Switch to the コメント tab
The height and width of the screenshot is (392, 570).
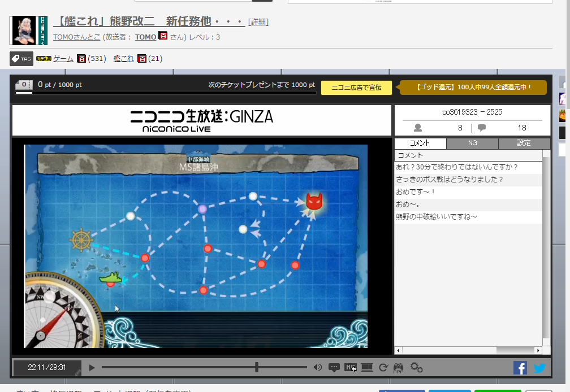[x=420, y=143]
